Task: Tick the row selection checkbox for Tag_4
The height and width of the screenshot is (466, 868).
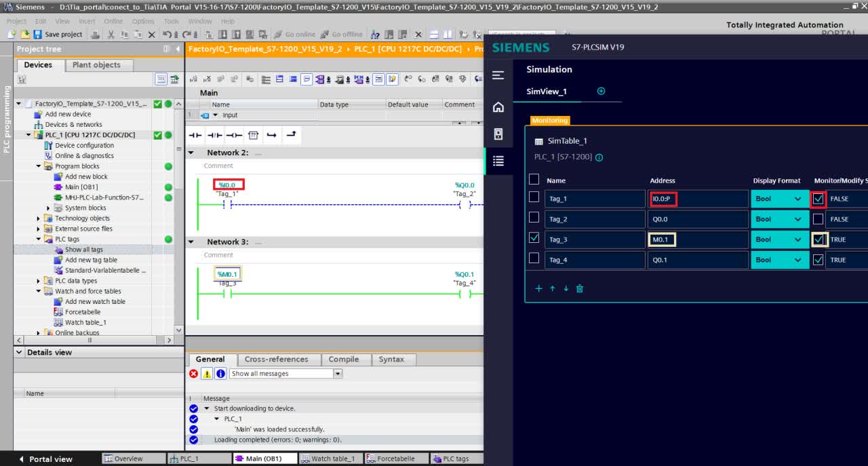Action: 534,258
